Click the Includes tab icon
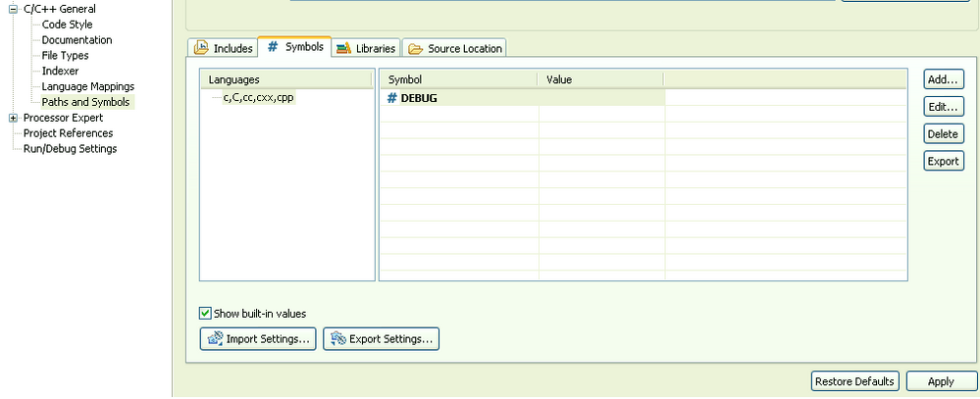The width and height of the screenshot is (980, 399). tap(201, 48)
